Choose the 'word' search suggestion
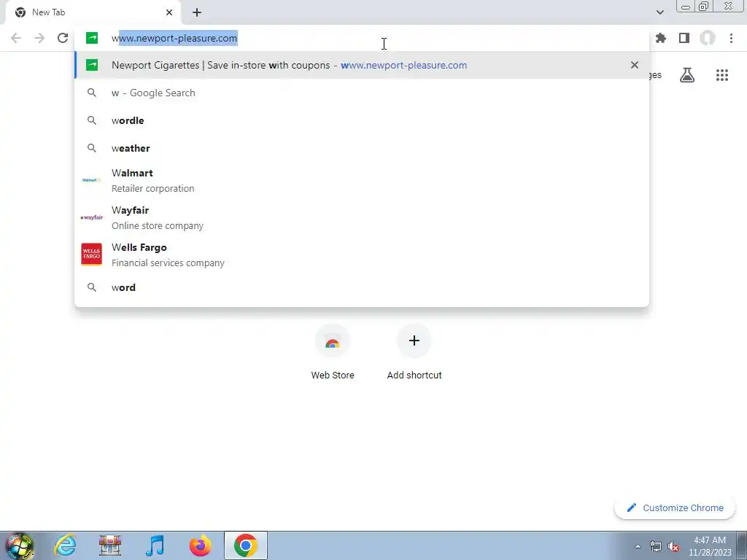The image size is (747, 560). coord(362,287)
